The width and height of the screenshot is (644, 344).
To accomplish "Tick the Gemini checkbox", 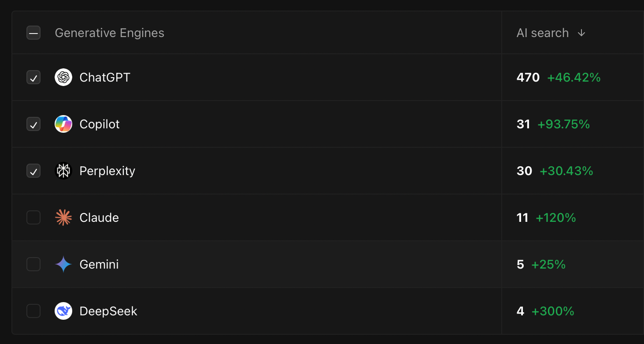I will point(33,265).
